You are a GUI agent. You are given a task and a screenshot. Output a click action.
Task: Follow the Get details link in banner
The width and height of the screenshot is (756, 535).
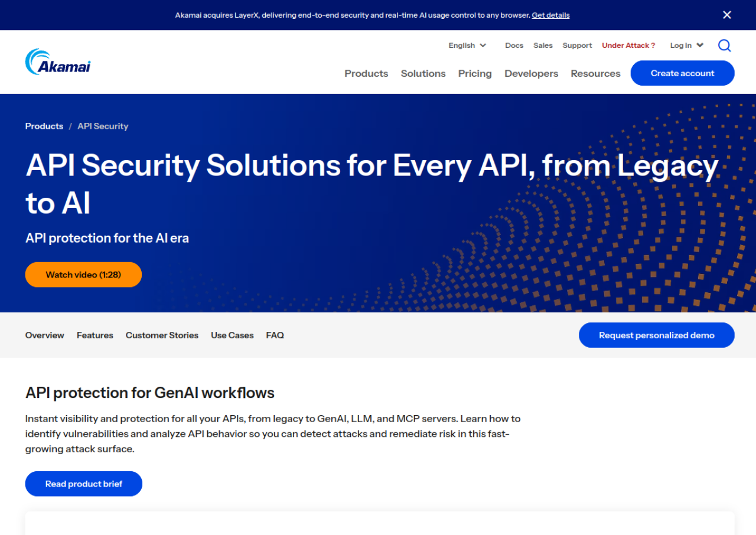(x=550, y=15)
